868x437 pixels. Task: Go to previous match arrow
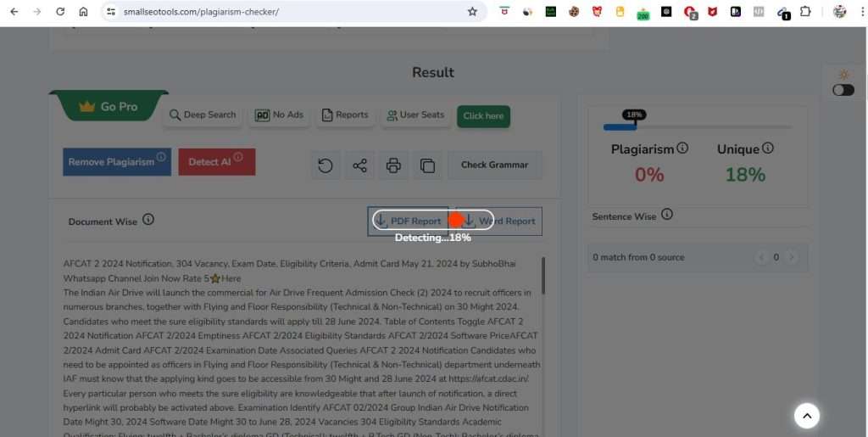(762, 257)
